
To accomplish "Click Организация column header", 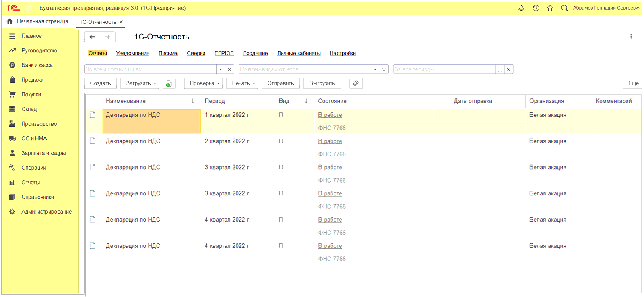I will pos(558,101).
